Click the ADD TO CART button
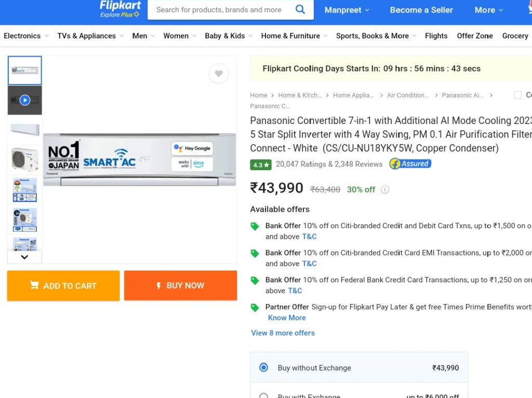Screen dimensions: 532x398 pos(63,285)
